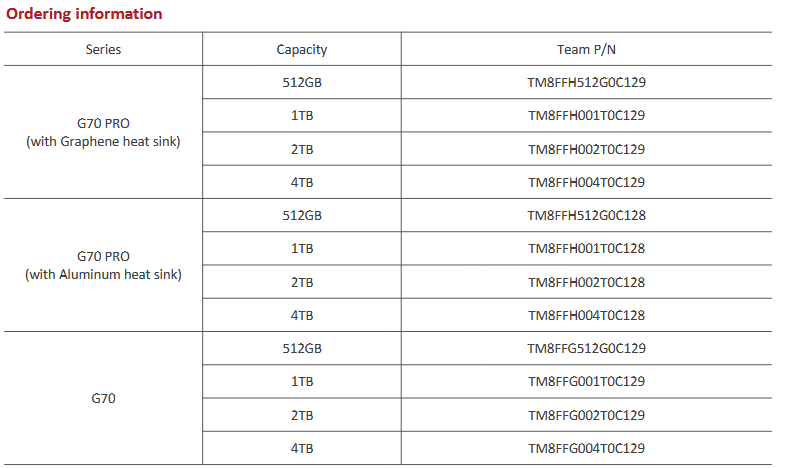Viewport: 793px width, 468px height.
Task: Click the G70 PRO Graphene heat sink cell
Action: point(103,133)
